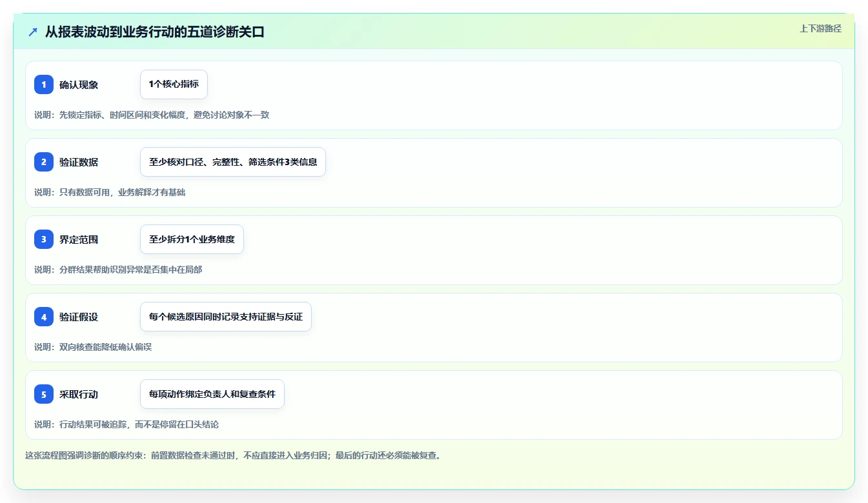The image size is (868, 503).
Task: Click the note starting 说明：行动结果可被追踪
Action: coord(126,424)
